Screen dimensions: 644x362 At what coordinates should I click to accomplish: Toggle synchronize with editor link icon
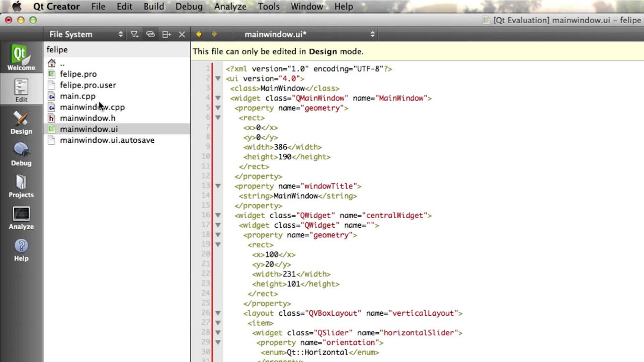(x=150, y=34)
